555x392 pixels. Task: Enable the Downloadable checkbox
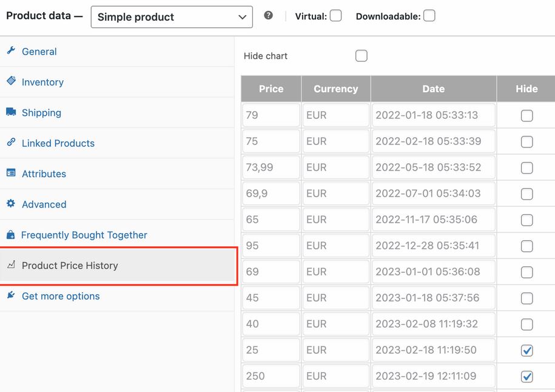point(429,16)
